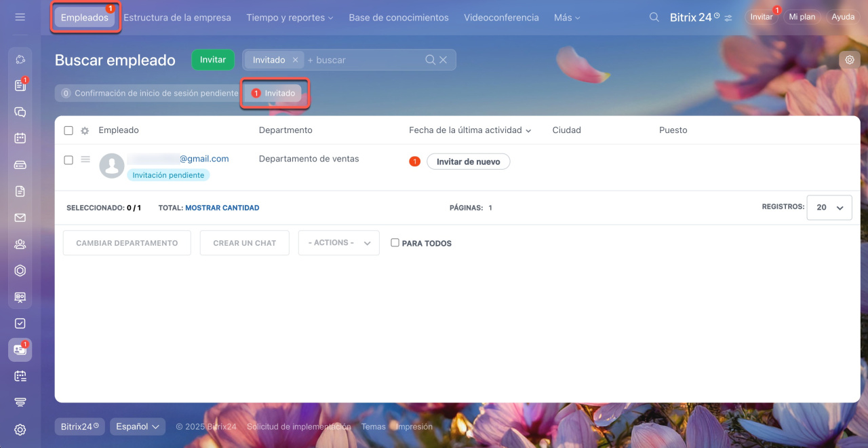Open the webmail envelope sidebar icon

20,218
